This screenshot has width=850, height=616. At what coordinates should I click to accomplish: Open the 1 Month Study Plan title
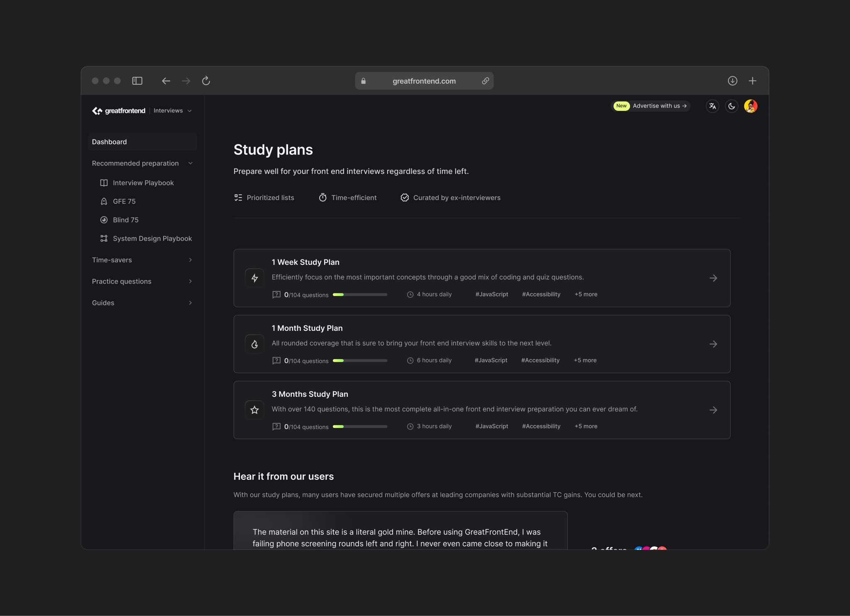[x=307, y=328]
